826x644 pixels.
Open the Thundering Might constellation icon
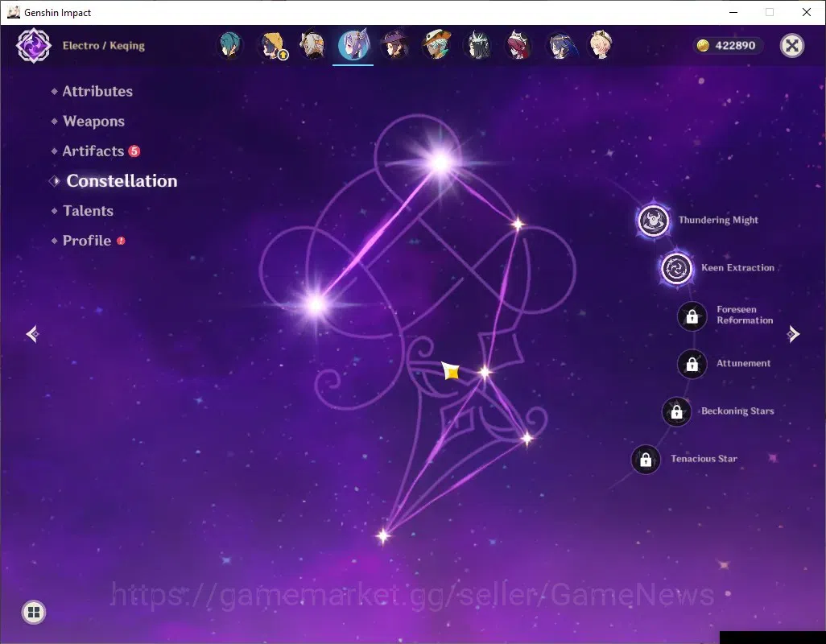[654, 220]
